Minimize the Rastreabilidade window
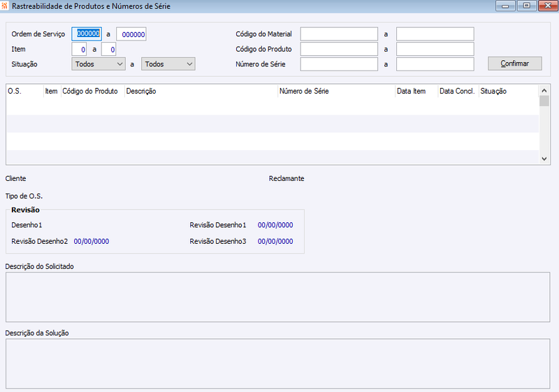559x392 pixels. (x=505, y=6)
